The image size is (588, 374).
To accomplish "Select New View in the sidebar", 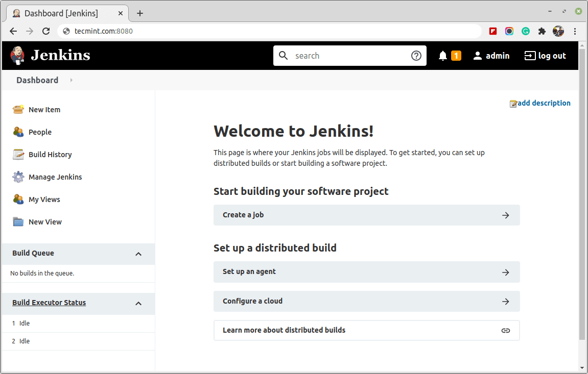I will tap(45, 222).
